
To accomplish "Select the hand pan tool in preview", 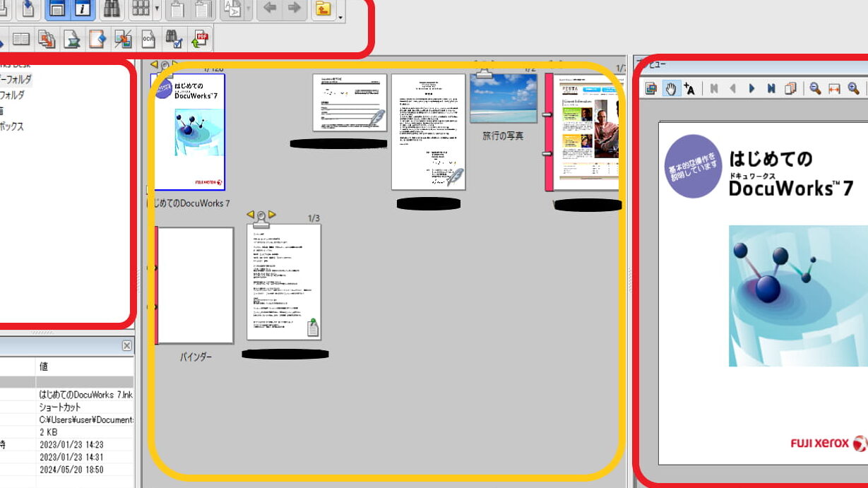I will [670, 88].
